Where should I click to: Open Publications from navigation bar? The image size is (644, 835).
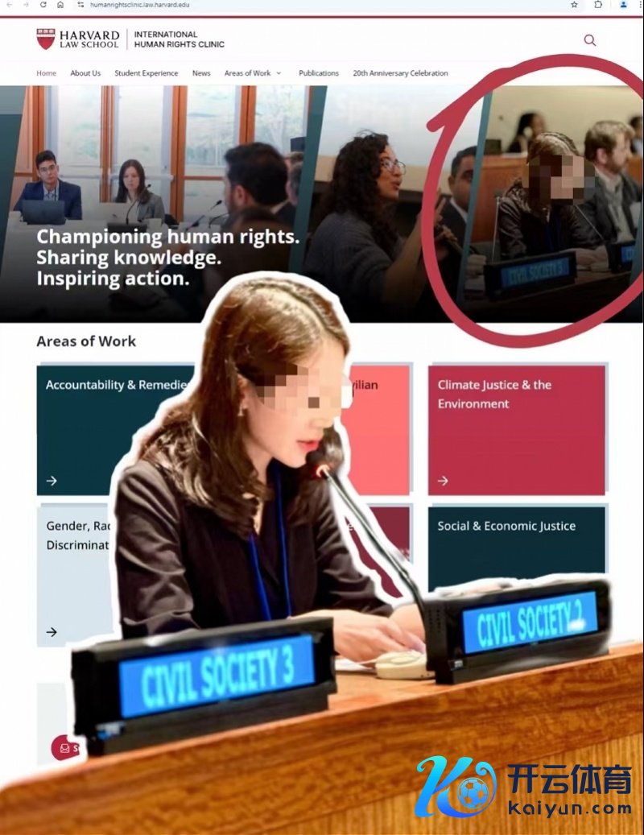click(318, 73)
